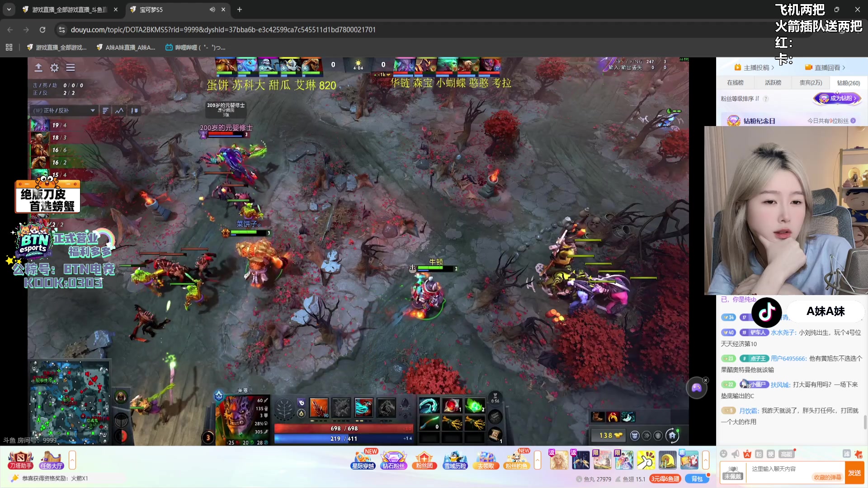Expand the left activity panel arrow
868x488 pixels.
[x=72, y=460]
